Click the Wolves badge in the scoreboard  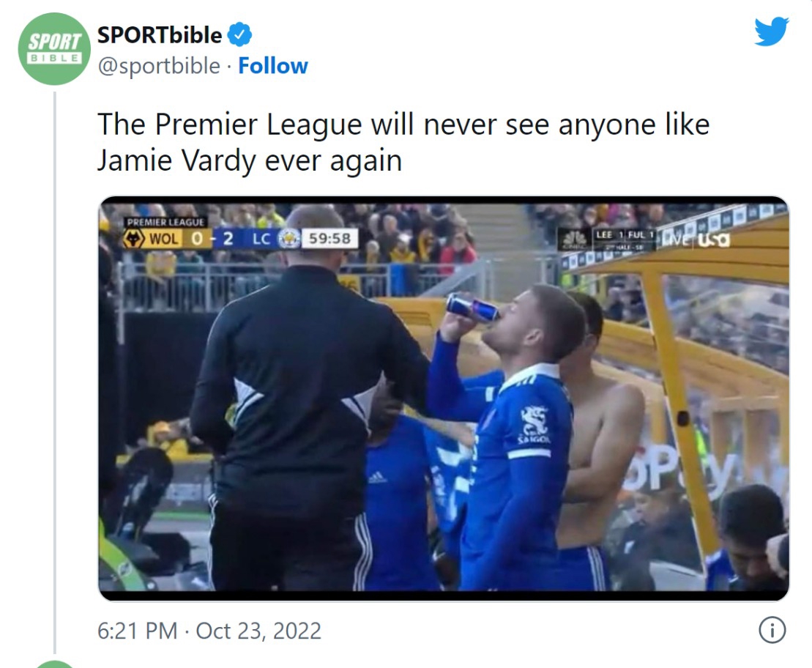pos(133,238)
